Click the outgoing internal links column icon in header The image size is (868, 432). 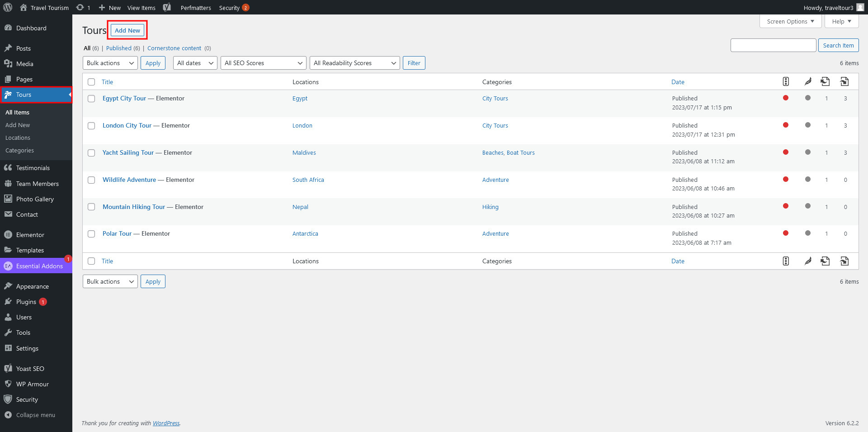(x=825, y=81)
